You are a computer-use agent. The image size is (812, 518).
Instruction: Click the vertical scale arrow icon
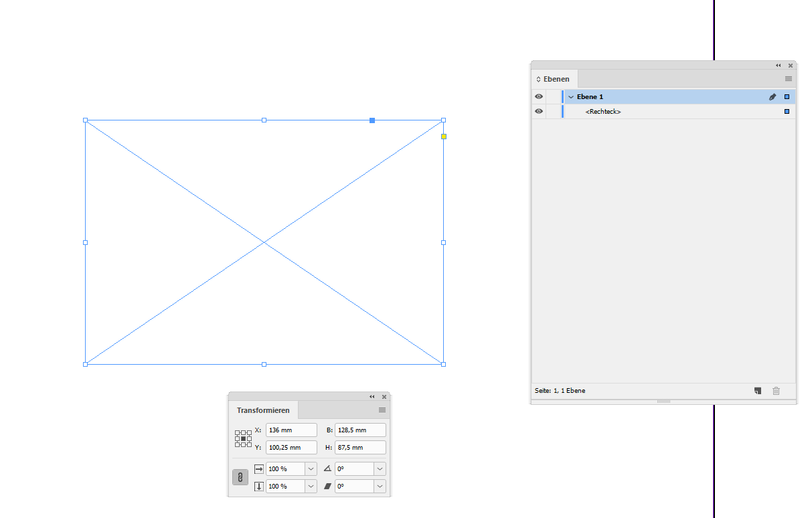click(259, 487)
